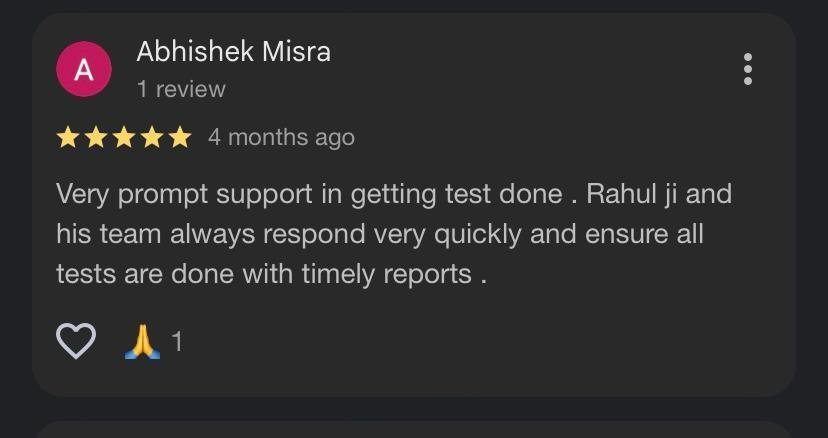Click the pink 'A' profile avatar

coord(83,69)
